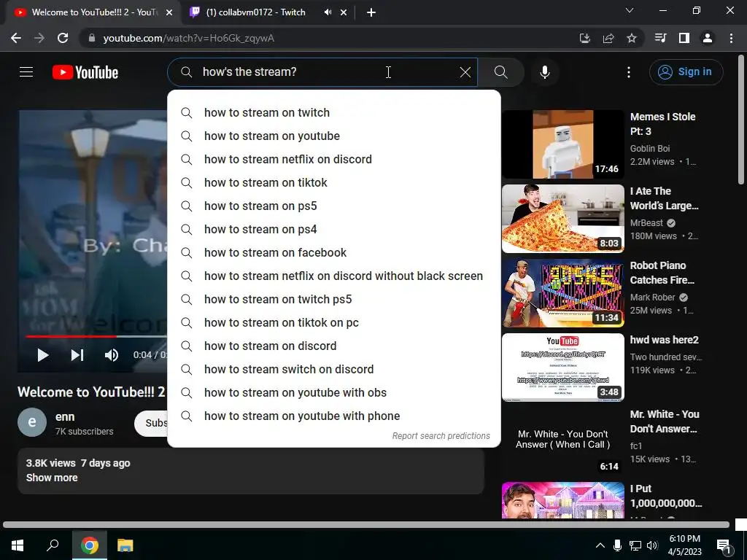The height and width of the screenshot is (560, 747).
Task: Go back with the browser back arrow
Action: [x=16, y=38]
